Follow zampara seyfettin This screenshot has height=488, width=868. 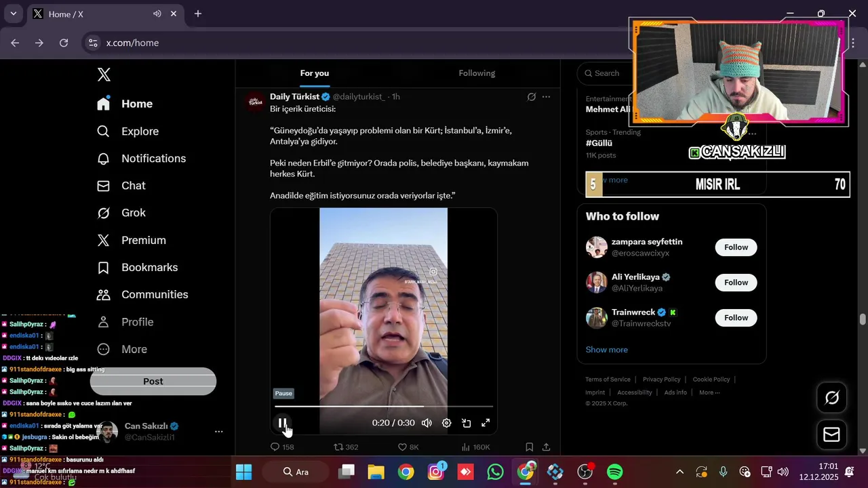pyautogui.click(x=736, y=247)
